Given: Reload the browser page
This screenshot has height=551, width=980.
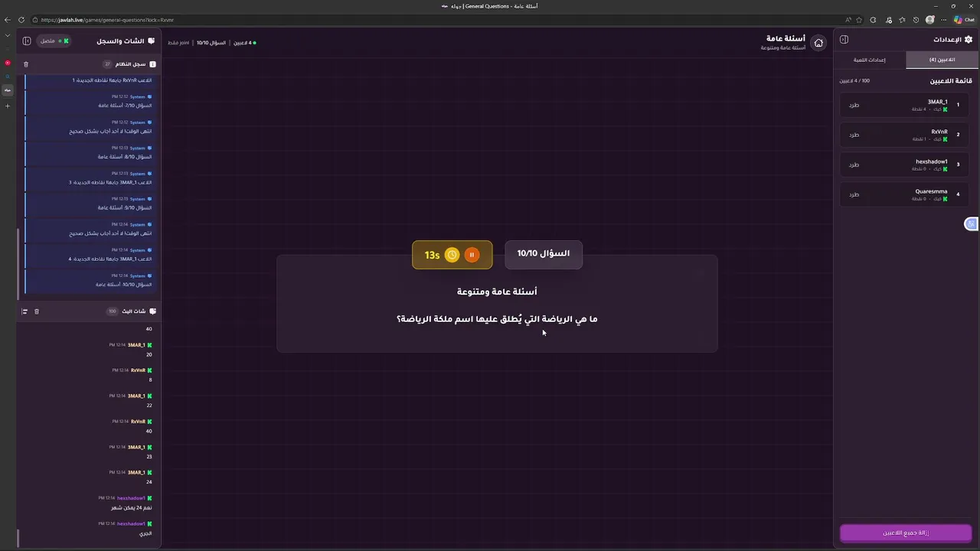Looking at the screenshot, I should [21, 20].
